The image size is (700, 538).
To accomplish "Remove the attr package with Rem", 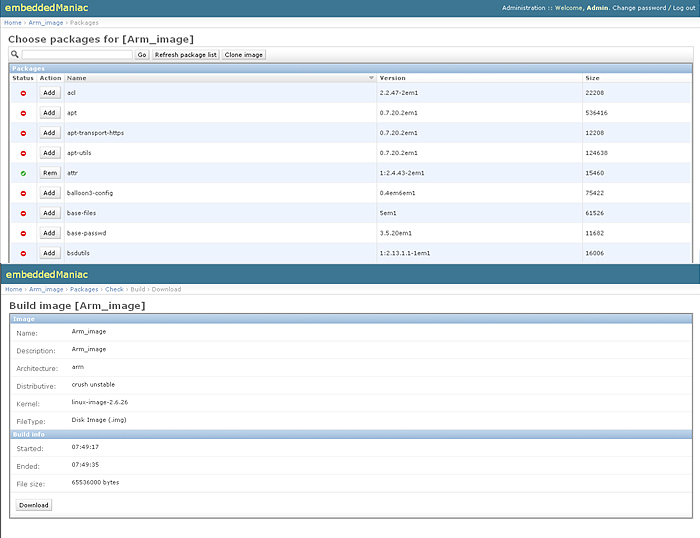I will (x=50, y=173).
